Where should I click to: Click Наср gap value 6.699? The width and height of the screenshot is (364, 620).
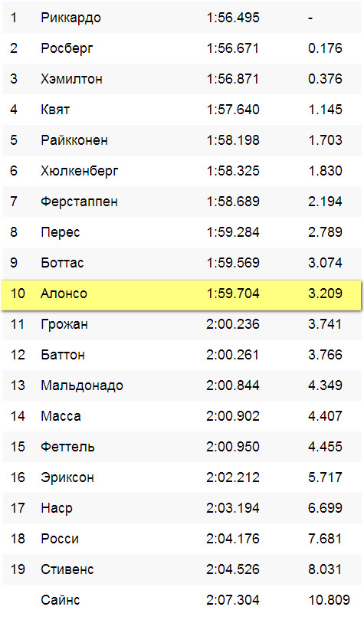tap(325, 507)
